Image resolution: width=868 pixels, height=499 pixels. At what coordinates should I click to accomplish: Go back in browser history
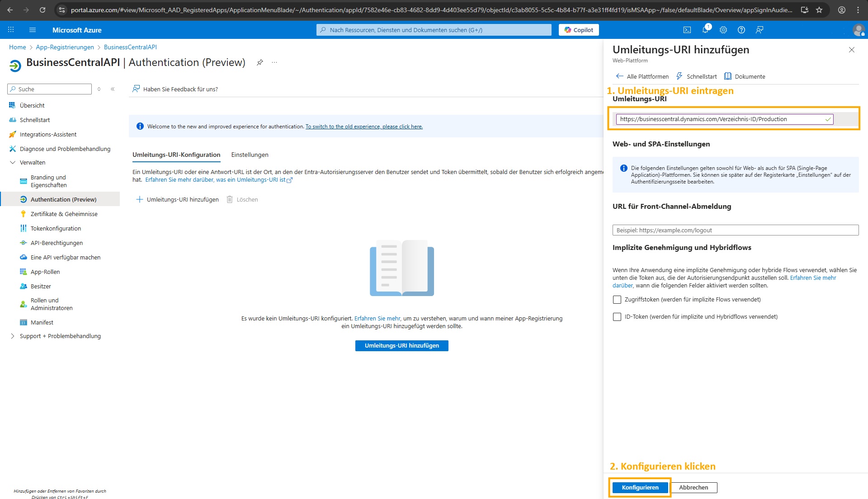coord(10,9)
